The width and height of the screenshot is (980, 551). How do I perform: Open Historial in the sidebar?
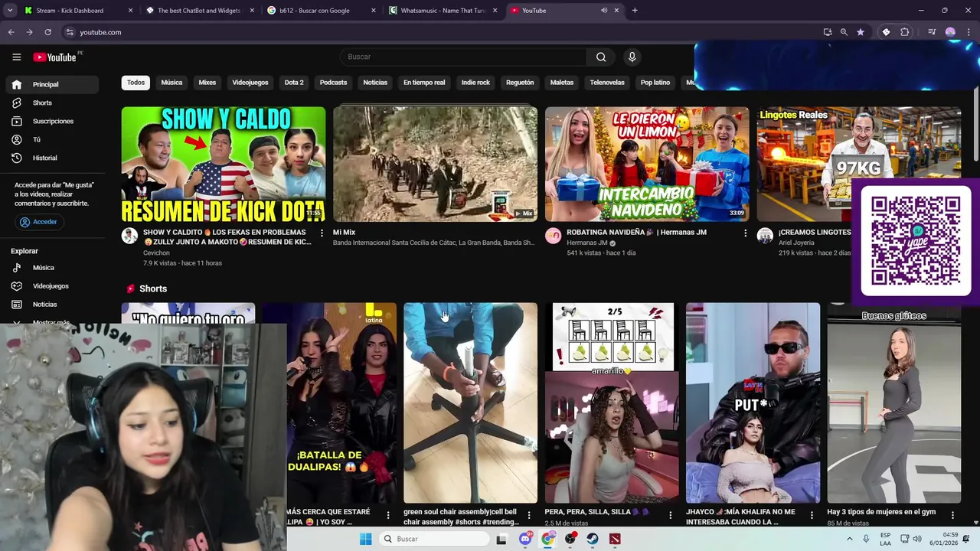pos(53,158)
